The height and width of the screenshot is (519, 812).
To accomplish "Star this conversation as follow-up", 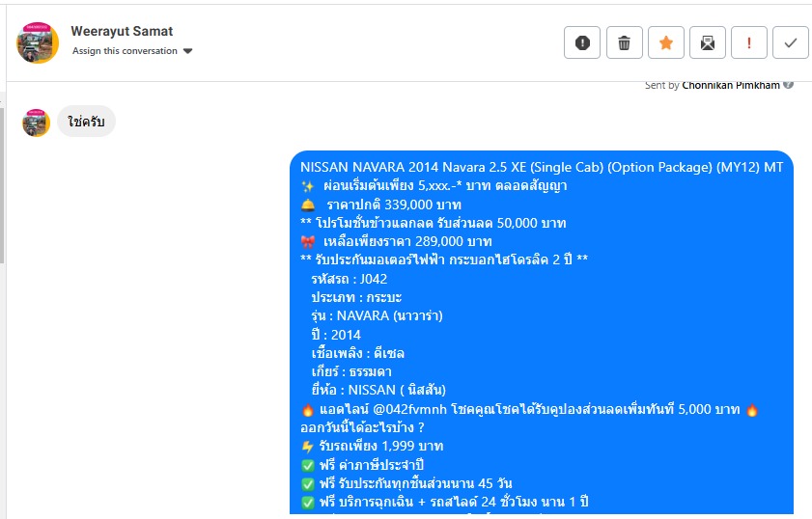I will (666, 42).
